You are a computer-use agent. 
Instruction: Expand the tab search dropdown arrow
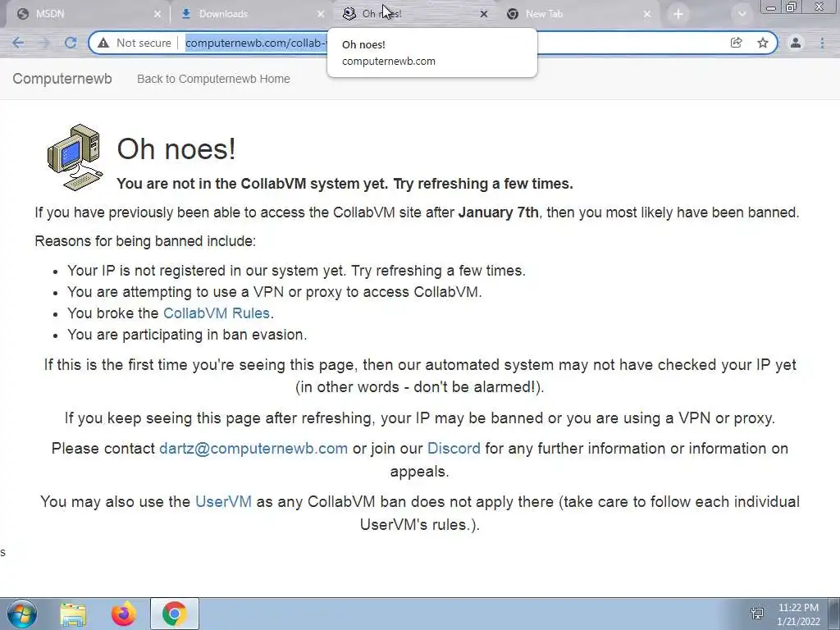pos(742,14)
